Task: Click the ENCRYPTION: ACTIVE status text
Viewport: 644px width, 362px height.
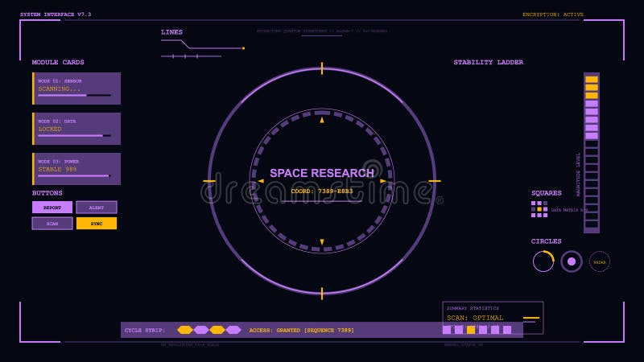Action: coord(553,14)
